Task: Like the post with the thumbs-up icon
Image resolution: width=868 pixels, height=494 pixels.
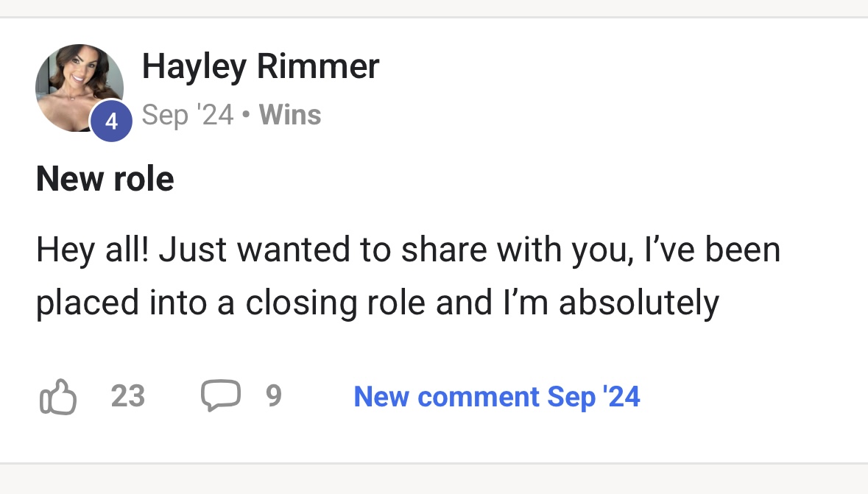Action: 57,397
